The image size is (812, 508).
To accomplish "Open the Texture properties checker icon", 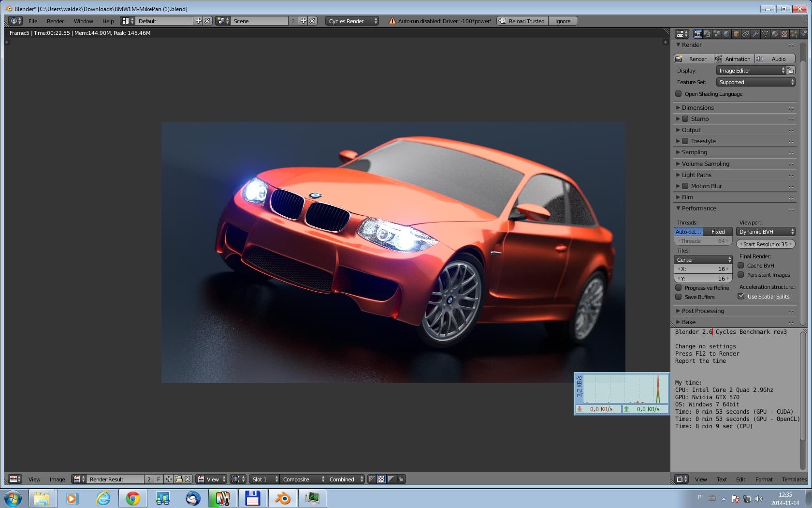I will (784, 34).
